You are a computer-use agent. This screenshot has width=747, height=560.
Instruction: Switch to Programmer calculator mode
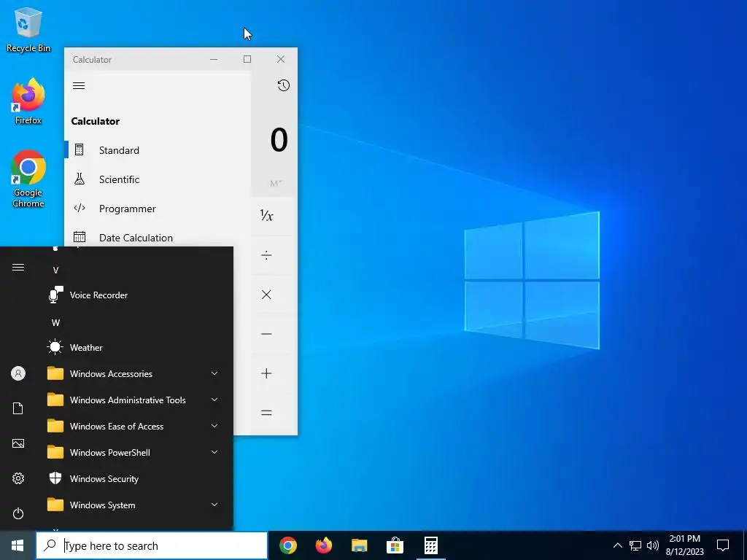(158, 209)
